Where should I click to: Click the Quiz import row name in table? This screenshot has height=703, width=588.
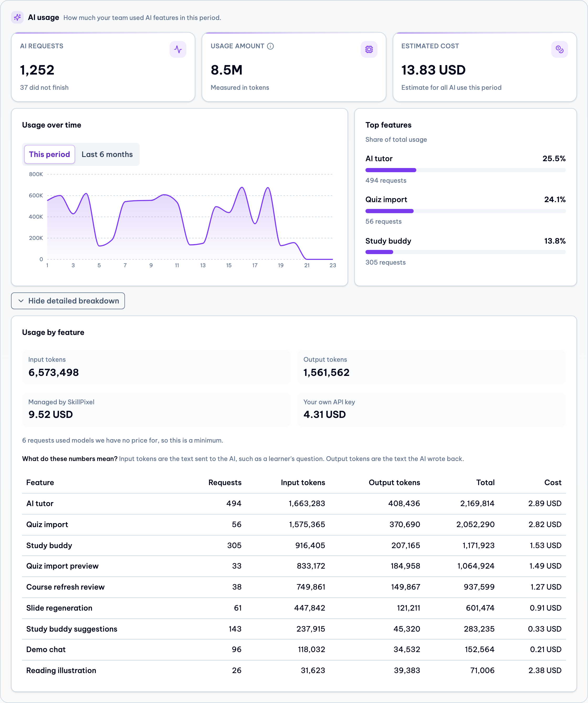coord(47,524)
